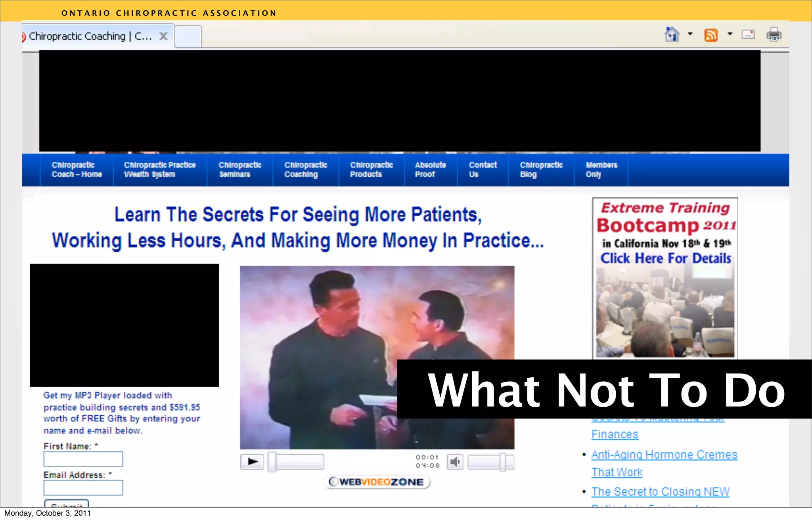Click the Submit button below the form
Screen dimensions: 812x520
pyautogui.click(x=67, y=504)
